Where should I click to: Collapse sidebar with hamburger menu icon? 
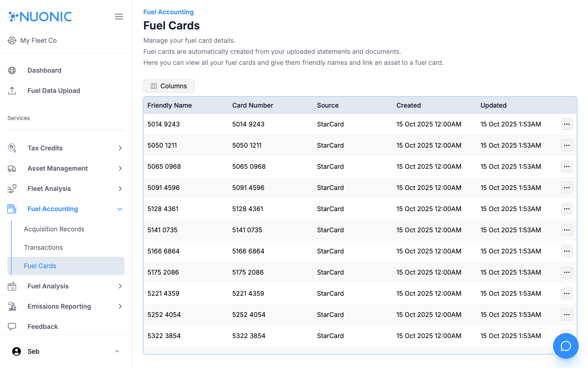coord(119,17)
